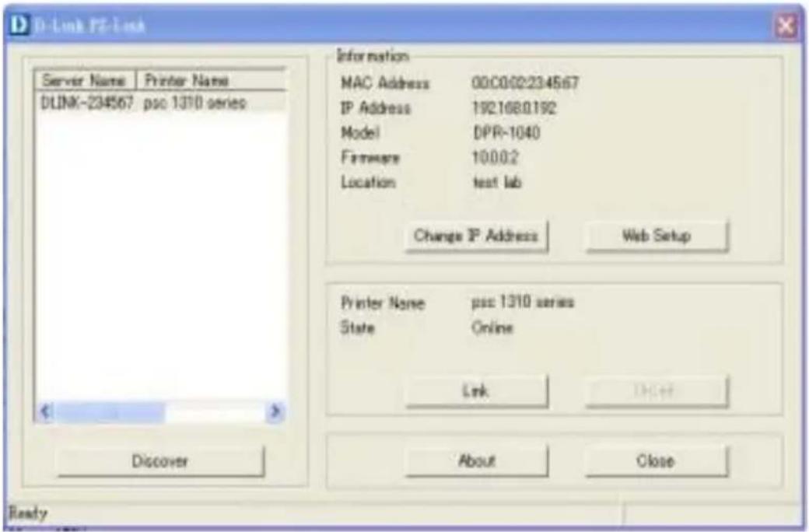This screenshot has height=532, width=809.
Task: Click the Model label
Action: tap(360, 133)
